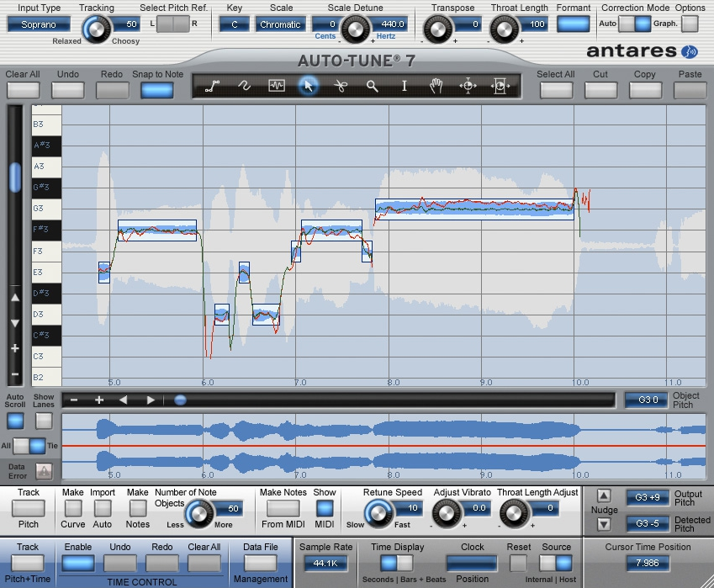Screen dimensions: 714x588
Task: Click the Track Pitch button
Action: (29, 508)
